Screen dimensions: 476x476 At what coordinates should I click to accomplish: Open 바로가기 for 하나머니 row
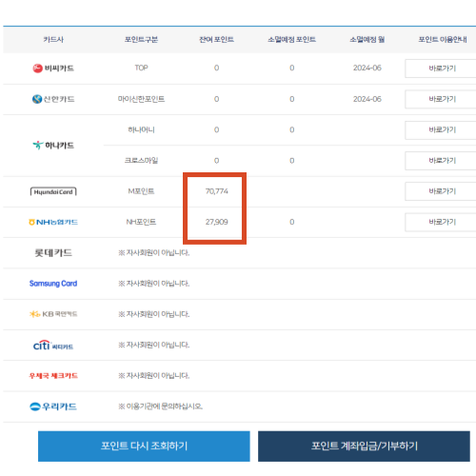click(x=441, y=129)
